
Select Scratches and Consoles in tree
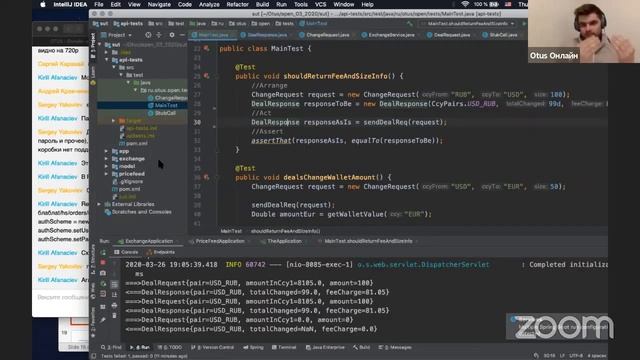pyautogui.click(x=141, y=212)
